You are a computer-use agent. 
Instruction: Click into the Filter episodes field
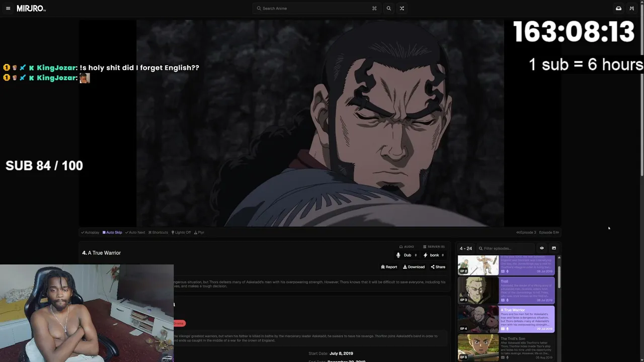click(x=506, y=248)
